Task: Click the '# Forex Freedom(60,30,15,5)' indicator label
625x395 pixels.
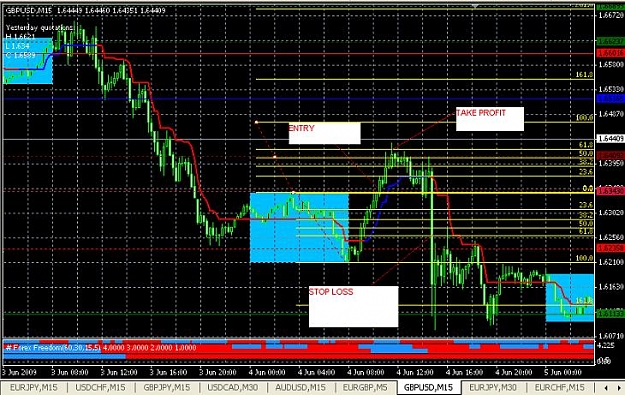Action: point(53,348)
